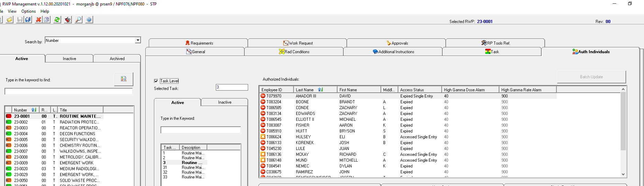Image resolution: width=644 pixels, height=186 pixels.
Task: Select RWP 23-0004 DECON FUNCTIONS row
Action: pos(54,134)
